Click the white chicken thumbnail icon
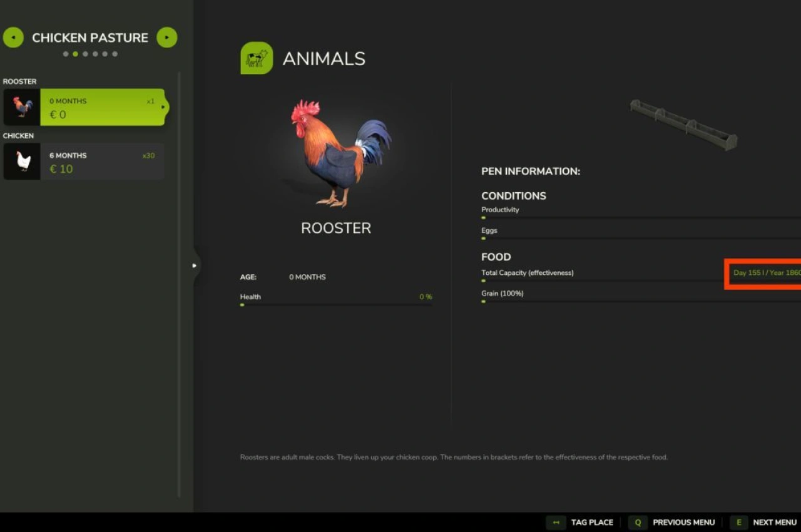 click(x=22, y=161)
